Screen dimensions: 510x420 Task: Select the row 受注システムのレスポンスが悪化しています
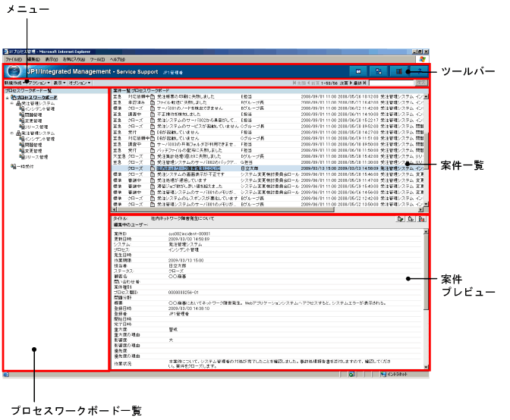pos(268,199)
